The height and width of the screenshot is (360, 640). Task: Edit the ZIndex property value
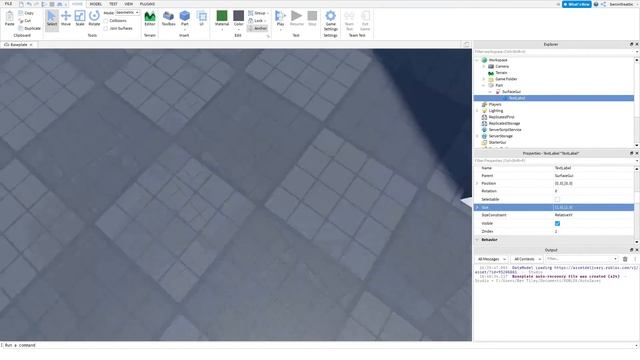point(593,231)
